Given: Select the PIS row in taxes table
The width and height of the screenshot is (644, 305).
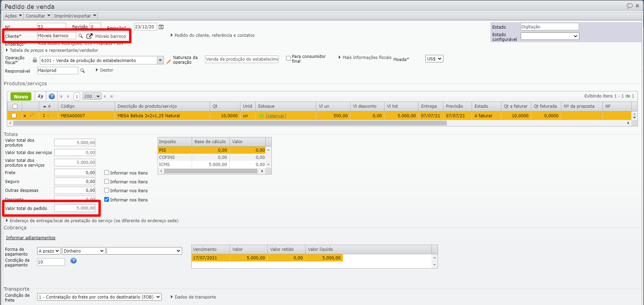Looking at the screenshot, I should tap(211, 150).
